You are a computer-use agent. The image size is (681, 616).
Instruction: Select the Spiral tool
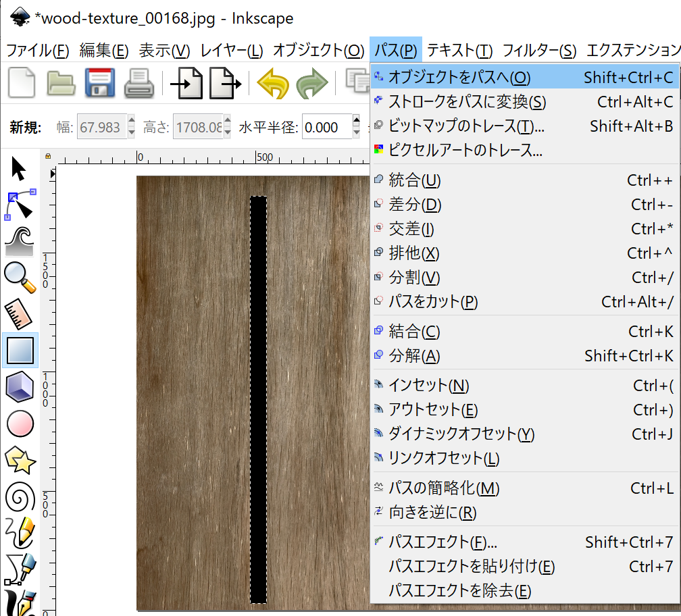click(20, 498)
